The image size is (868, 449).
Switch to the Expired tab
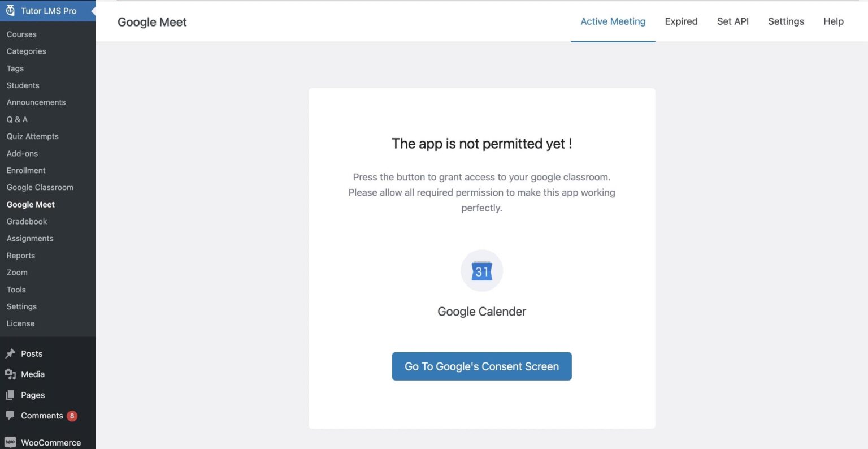coord(681,21)
